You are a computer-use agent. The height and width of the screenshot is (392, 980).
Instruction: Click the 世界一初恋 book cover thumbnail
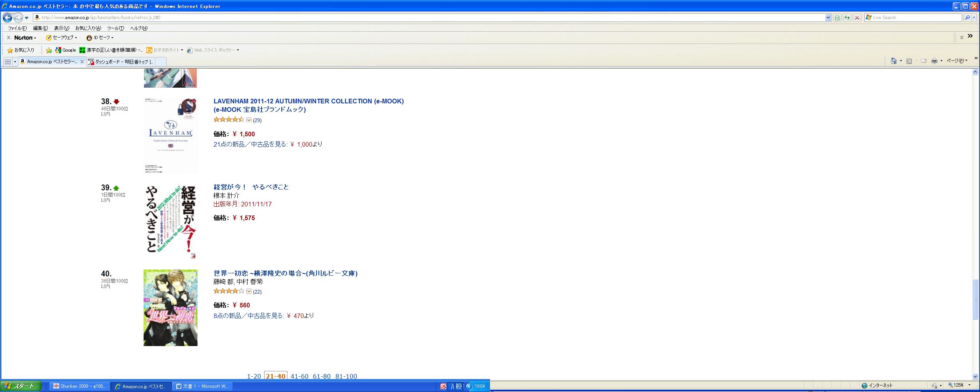(x=170, y=307)
